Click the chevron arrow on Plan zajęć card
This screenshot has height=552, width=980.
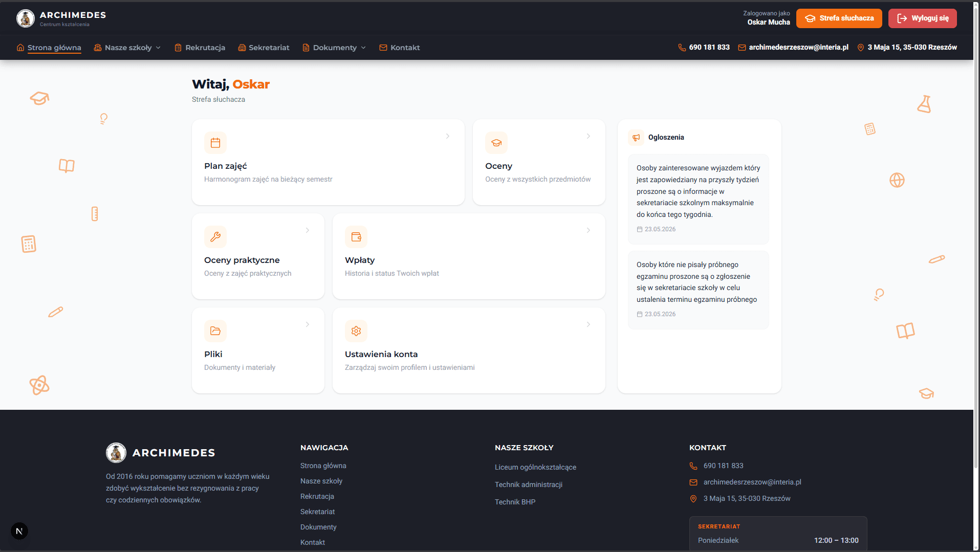point(448,136)
